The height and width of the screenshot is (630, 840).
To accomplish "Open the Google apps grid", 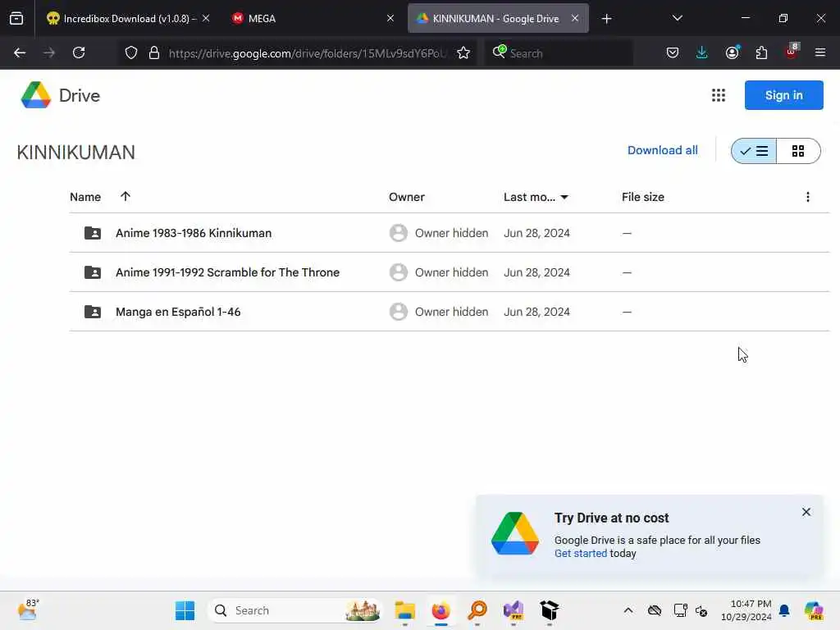I will pos(719,95).
